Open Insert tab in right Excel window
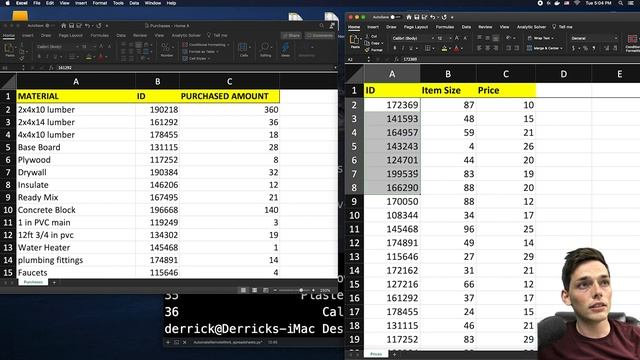The width and height of the screenshot is (640, 360). coord(373,27)
